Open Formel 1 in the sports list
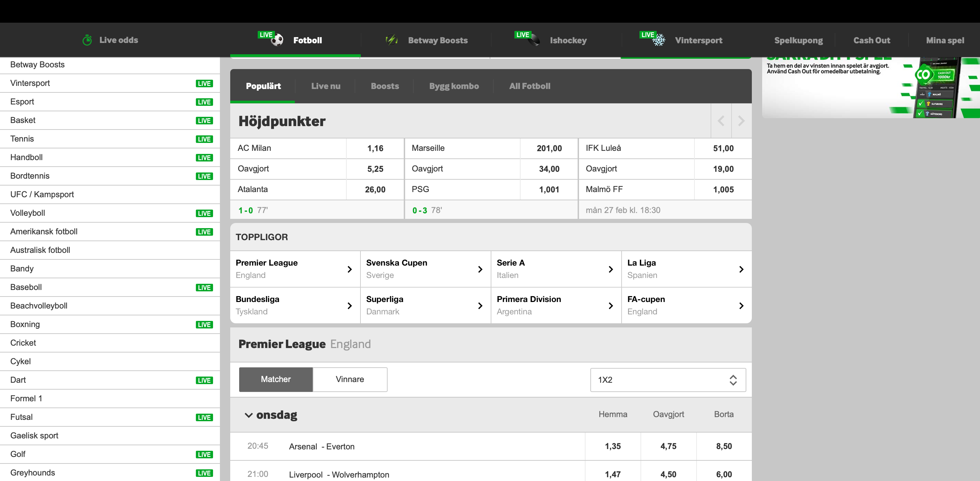980x481 pixels. (110, 399)
